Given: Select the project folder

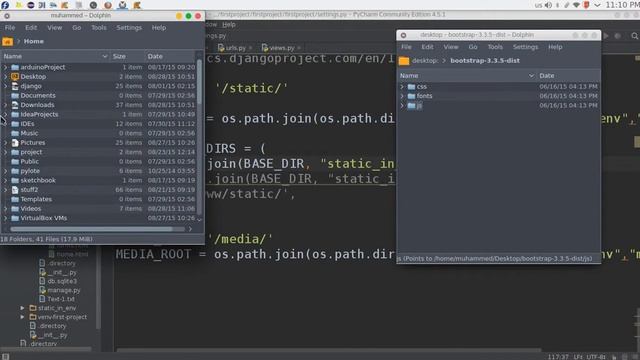Looking at the screenshot, I should [x=31, y=152].
